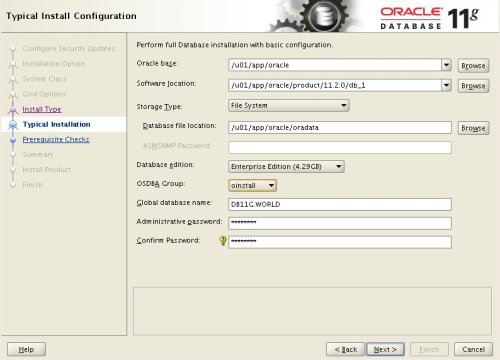The height and width of the screenshot is (360, 500).
Task: Click the OSDBA Group label
Action: click(x=161, y=184)
